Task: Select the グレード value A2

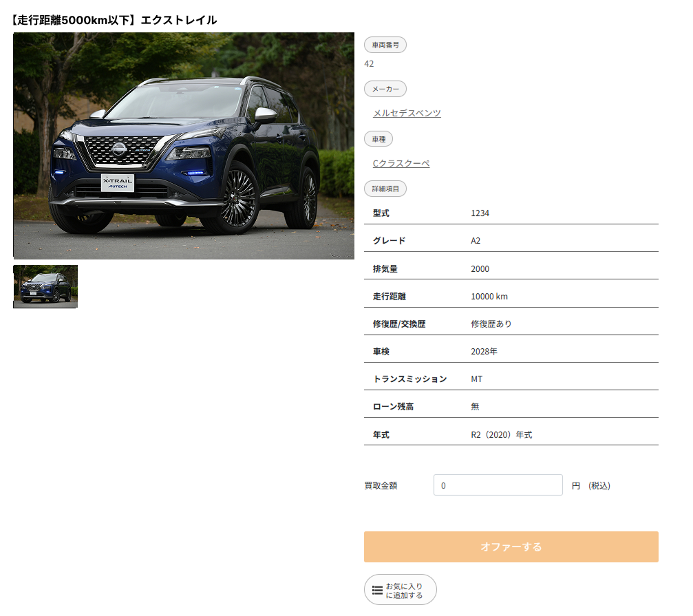Action: click(476, 241)
